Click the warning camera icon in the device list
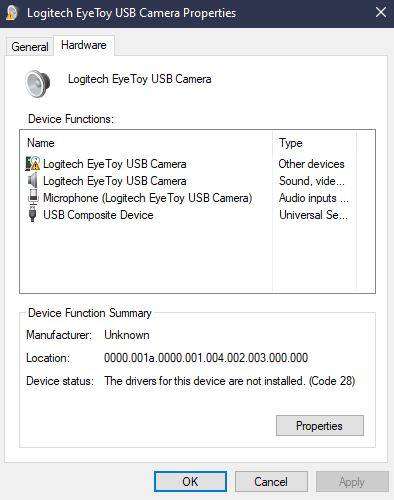This screenshot has height=500, width=394. pos(33,164)
